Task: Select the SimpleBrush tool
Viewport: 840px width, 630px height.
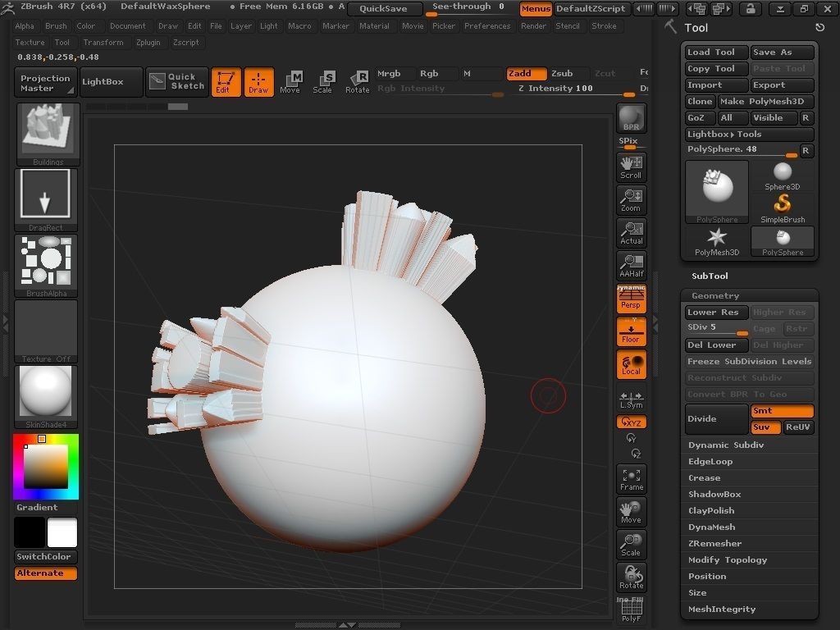Action: coord(782,208)
